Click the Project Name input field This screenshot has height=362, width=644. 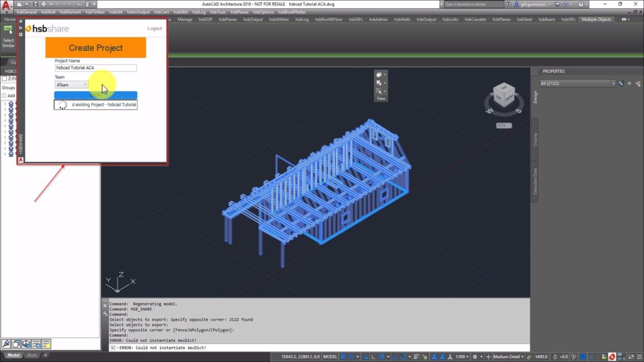pos(96,68)
